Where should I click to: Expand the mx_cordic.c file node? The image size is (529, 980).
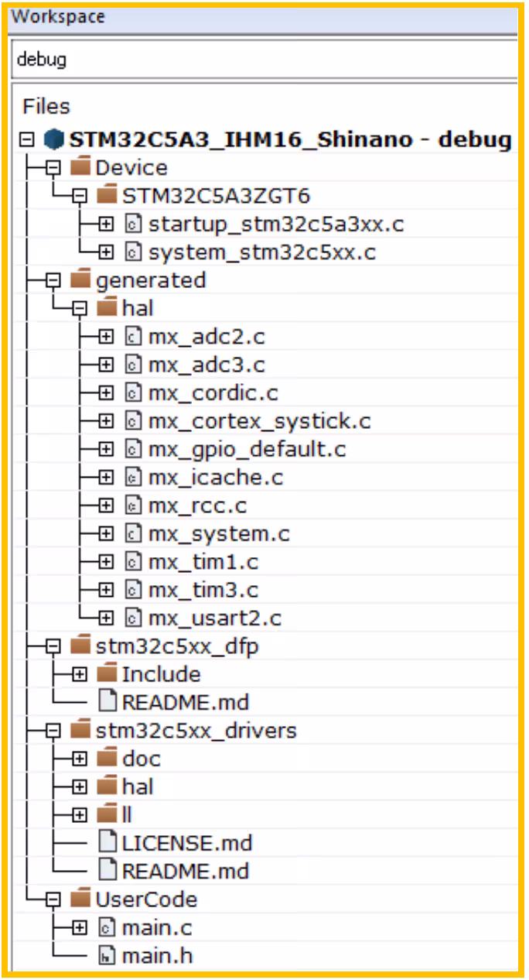106,392
